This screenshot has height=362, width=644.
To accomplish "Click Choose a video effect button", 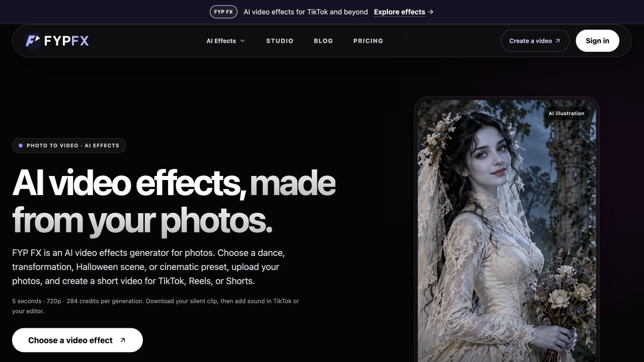I will pyautogui.click(x=77, y=340).
